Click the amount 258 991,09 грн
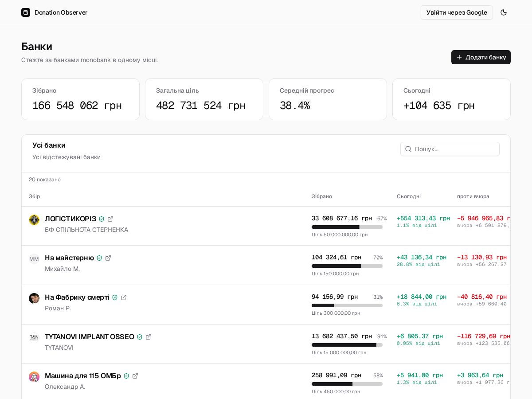Viewport: 532px width, 399px height. pos(336,375)
